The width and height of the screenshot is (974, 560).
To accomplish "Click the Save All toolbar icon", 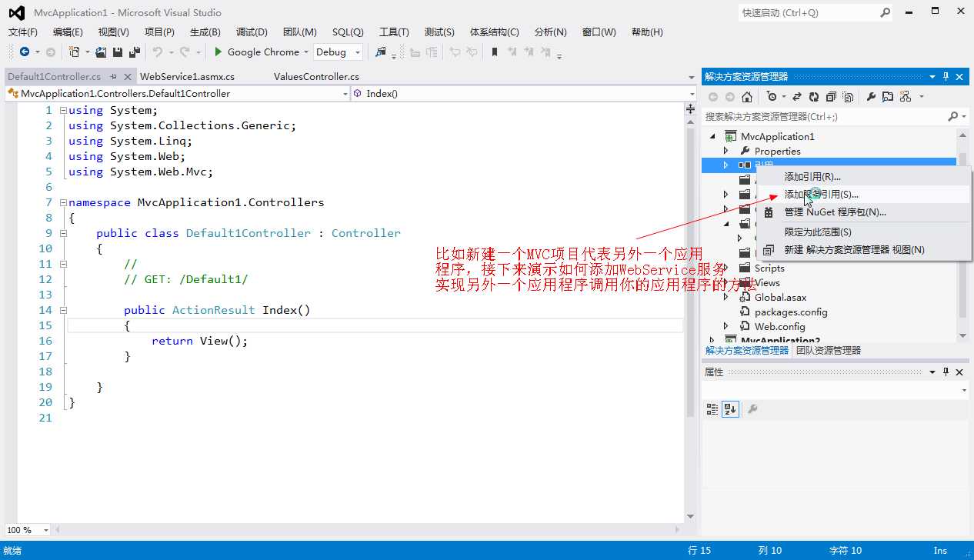I will 135,52.
